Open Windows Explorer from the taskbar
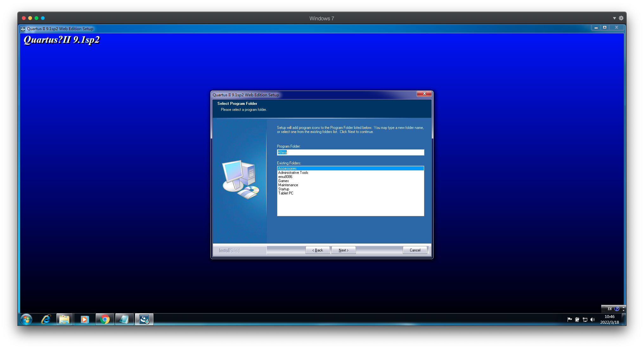The width and height of the screenshot is (644, 349). 64,319
